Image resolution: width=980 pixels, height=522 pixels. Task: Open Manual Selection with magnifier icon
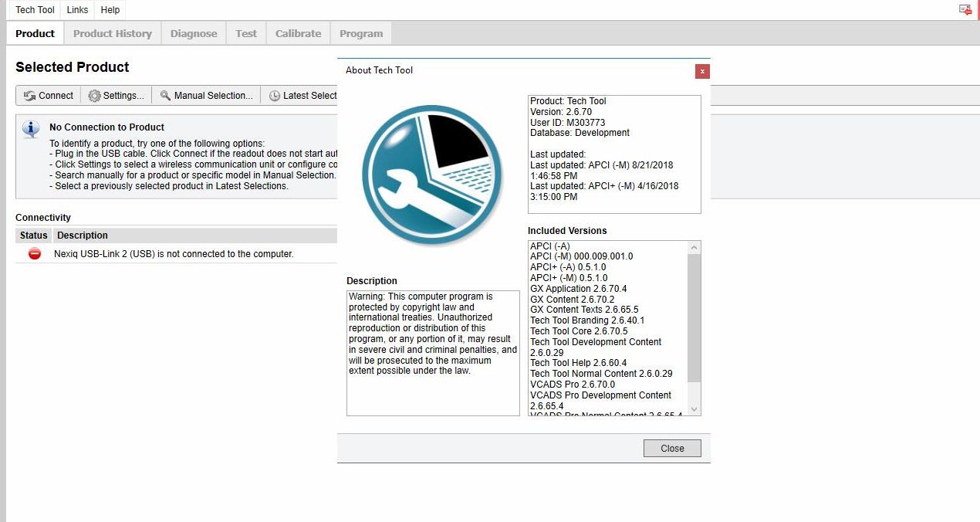click(x=206, y=96)
